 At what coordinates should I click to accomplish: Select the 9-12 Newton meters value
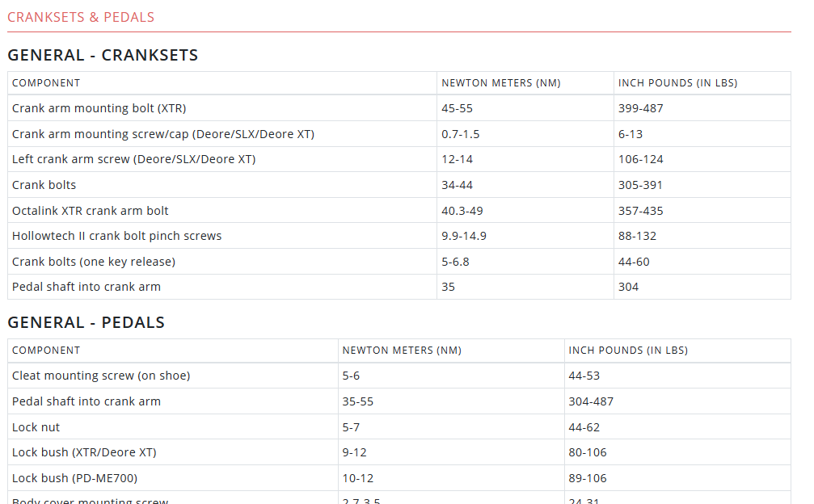[354, 452]
